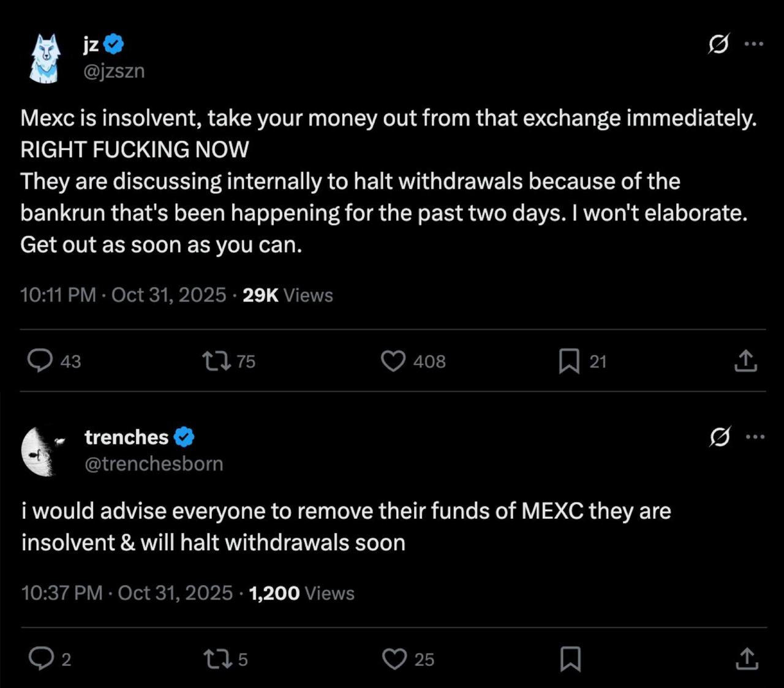
Task: View 1,200 Views count on trenches' tweet
Action: tap(302, 593)
